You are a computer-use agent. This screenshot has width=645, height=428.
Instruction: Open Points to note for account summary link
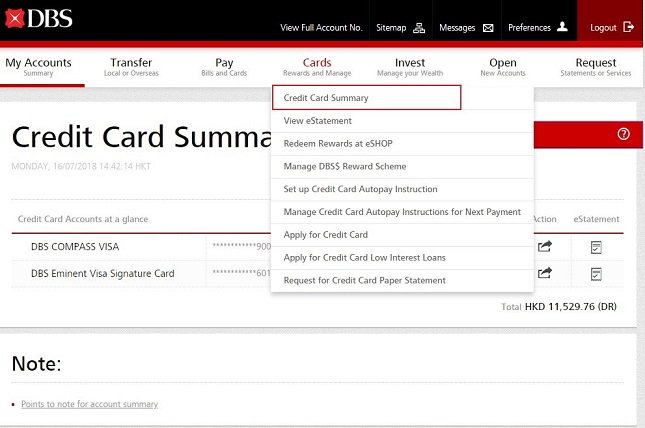click(x=89, y=404)
